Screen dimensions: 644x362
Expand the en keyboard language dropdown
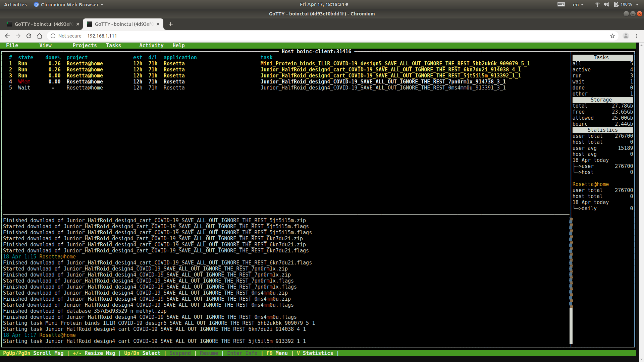(578, 4)
